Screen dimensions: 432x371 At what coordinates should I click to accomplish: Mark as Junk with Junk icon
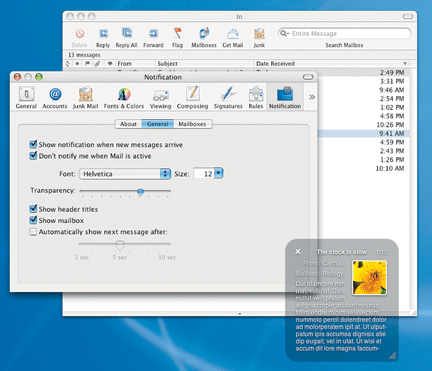(259, 34)
